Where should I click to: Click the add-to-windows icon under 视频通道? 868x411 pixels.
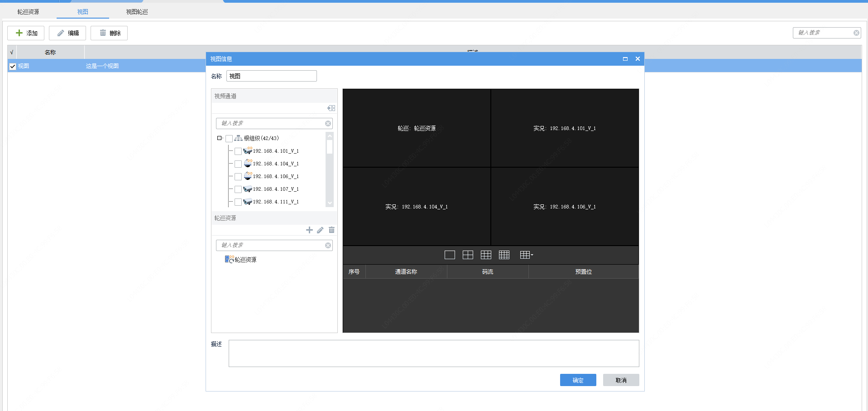331,108
